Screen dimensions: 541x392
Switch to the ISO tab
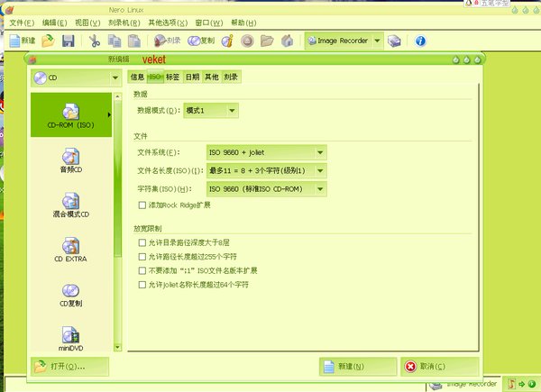[155, 77]
